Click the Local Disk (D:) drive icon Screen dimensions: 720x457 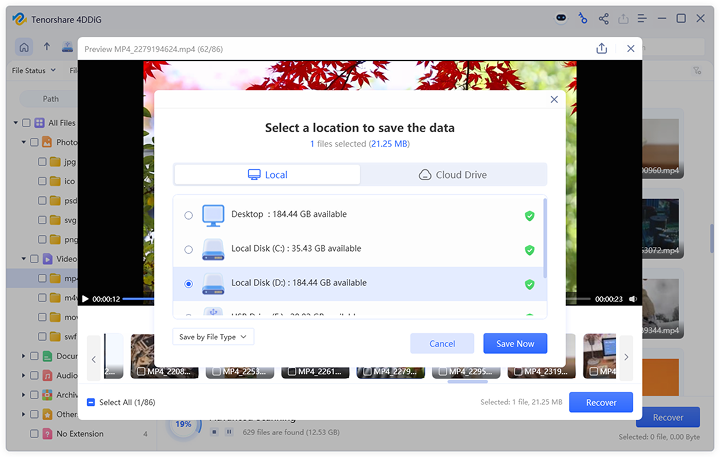pyautogui.click(x=213, y=284)
